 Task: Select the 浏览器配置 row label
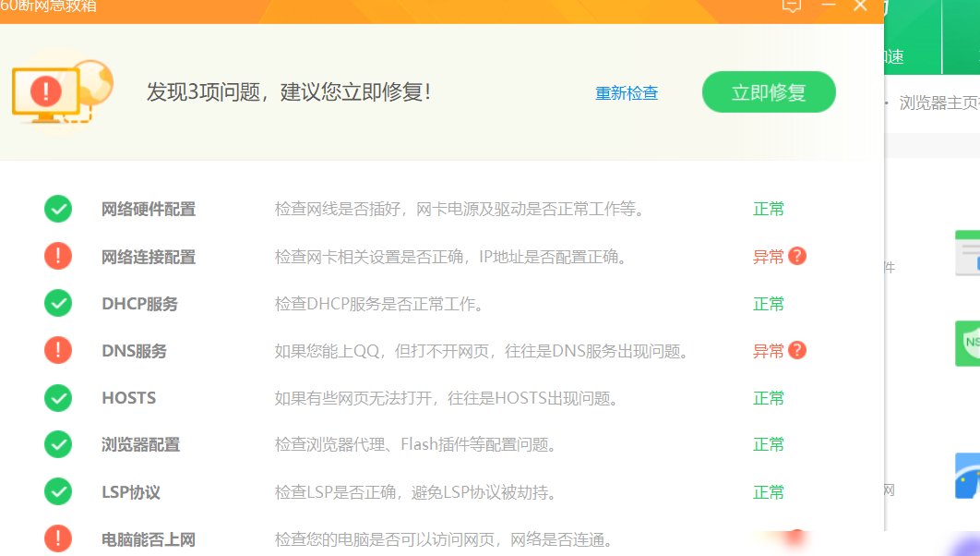[x=140, y=444]
